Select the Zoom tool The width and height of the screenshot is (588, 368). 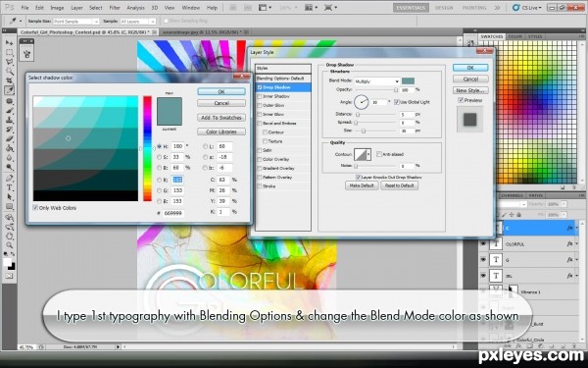(9, 245)
